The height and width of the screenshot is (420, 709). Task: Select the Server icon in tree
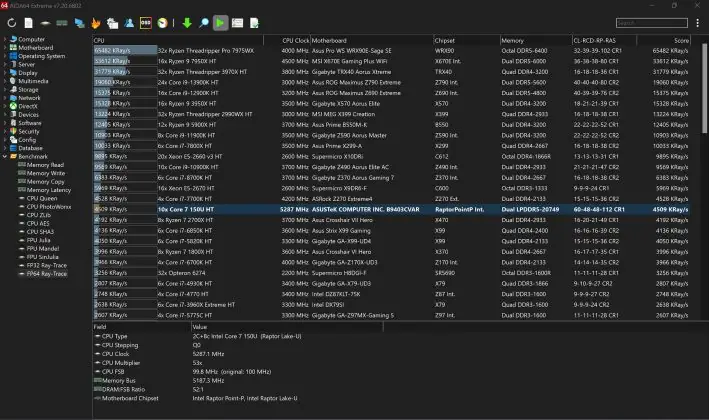pos(13,64)
